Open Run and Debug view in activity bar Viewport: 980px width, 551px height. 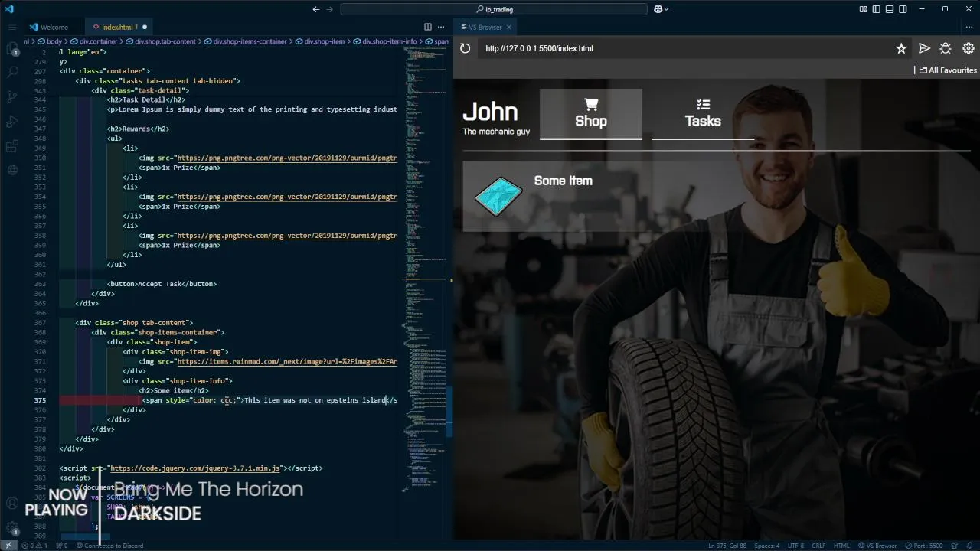(x=12, y=121)
